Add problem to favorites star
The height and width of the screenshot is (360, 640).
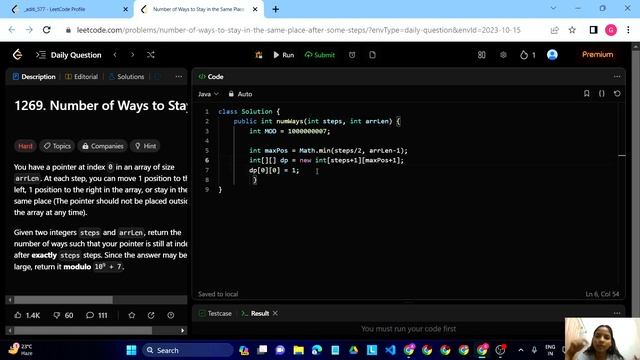132,315
